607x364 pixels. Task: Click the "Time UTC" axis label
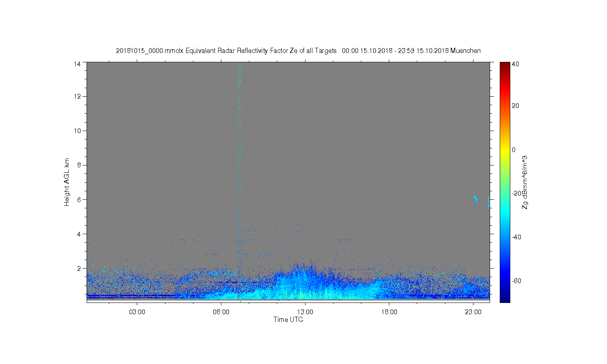pyautogui.click(x=288, y=320)
